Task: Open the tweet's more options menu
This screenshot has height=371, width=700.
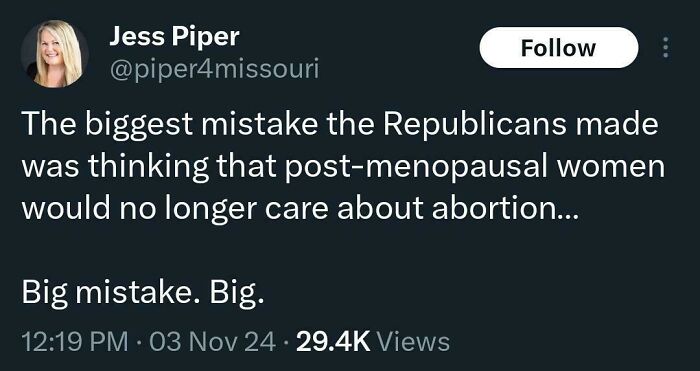Action: click(666, 47)
